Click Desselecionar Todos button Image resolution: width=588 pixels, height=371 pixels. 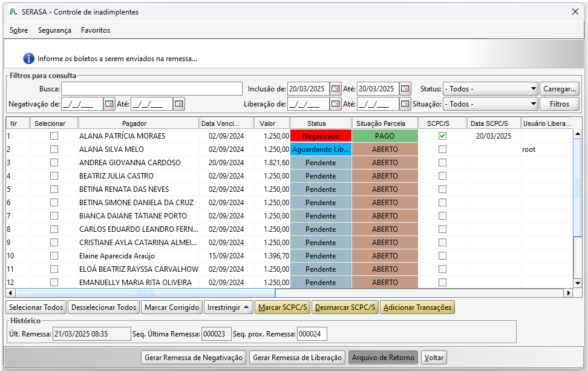point(103,307)
